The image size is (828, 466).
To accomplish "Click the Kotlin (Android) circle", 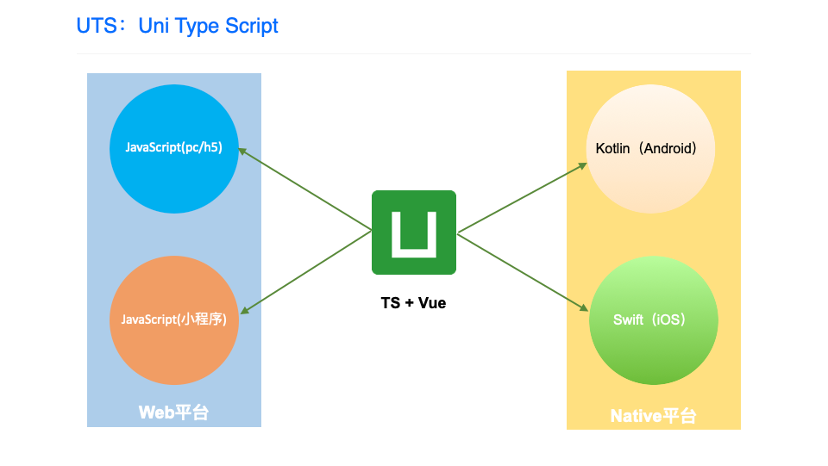I will pos(652,149).
